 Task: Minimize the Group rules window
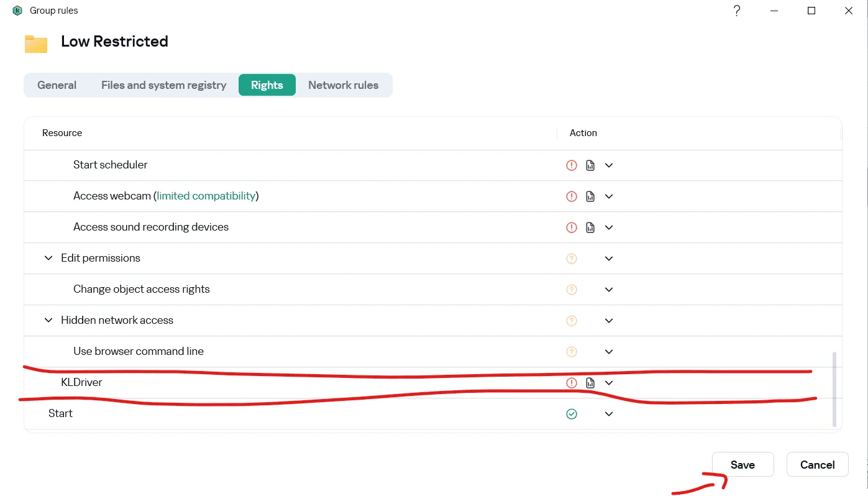(774, 11)
